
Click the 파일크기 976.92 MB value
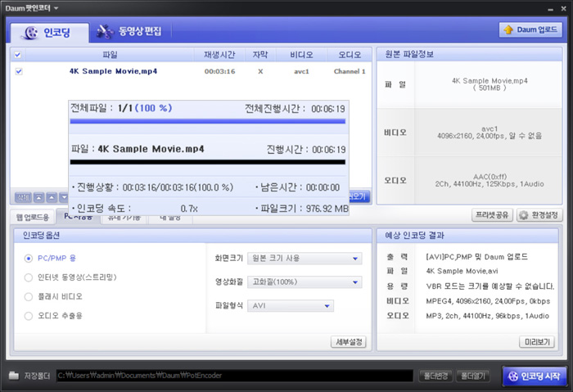tap(327, 209)
